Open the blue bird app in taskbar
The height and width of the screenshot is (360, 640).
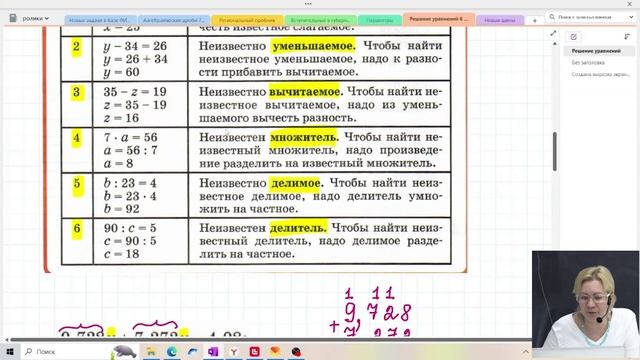[x=193, y=351]
